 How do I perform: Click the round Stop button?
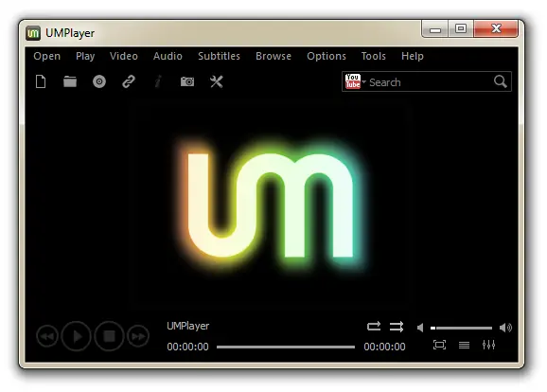(x=109, y=336)
